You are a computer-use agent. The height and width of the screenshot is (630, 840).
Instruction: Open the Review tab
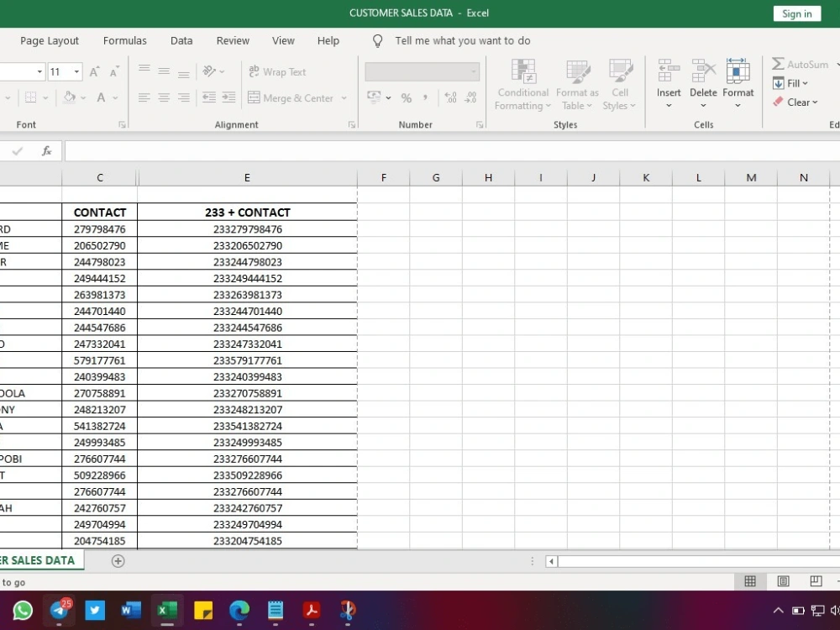pos(233,40)
